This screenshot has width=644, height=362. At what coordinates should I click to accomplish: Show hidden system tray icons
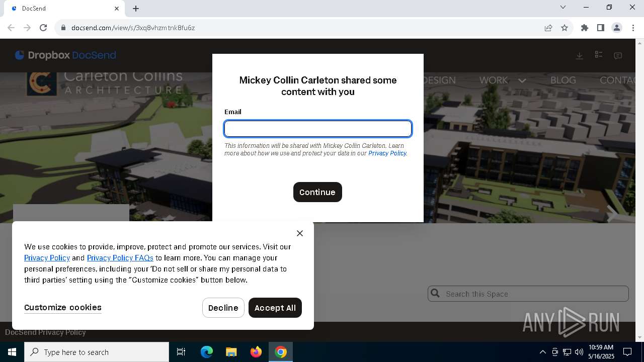543,352
